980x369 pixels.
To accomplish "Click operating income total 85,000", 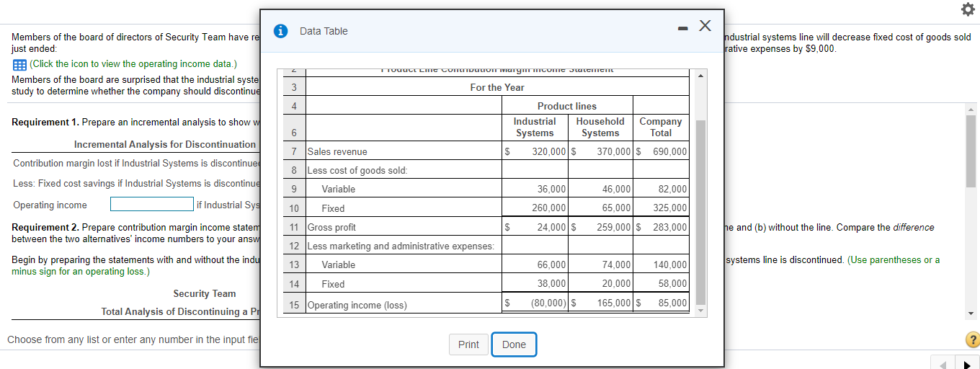I will [672, 303].
